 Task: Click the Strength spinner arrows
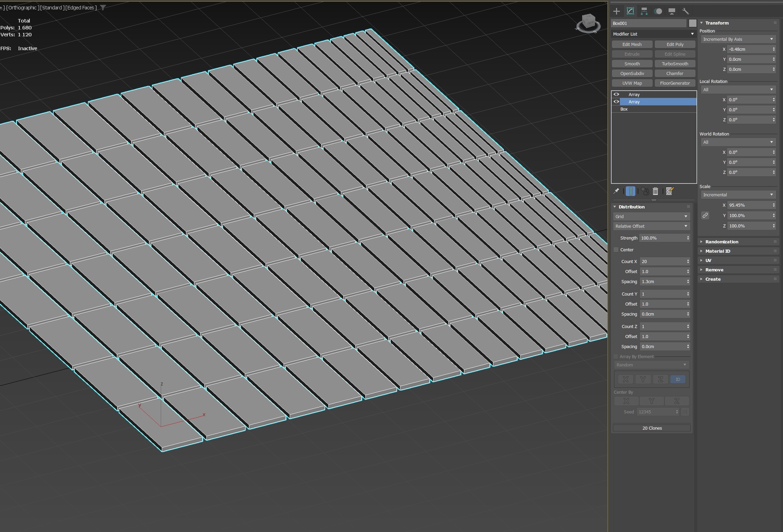click(688, 238)
